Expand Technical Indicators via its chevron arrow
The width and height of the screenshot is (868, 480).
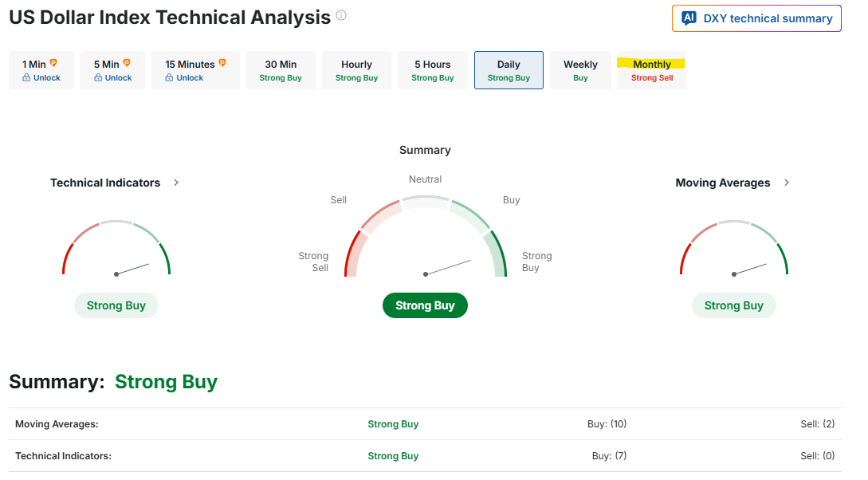coord(176,183)
